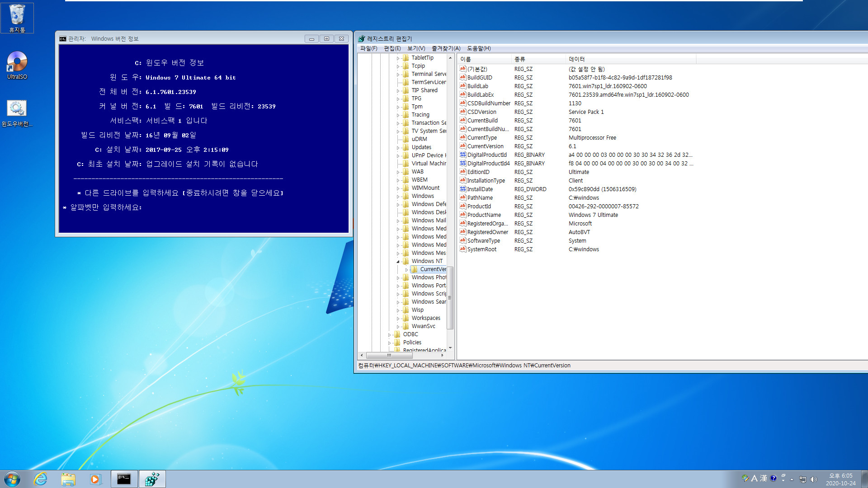Select the Updates tree item
Screen dimensions: 868x488
[x=421, y=147]
